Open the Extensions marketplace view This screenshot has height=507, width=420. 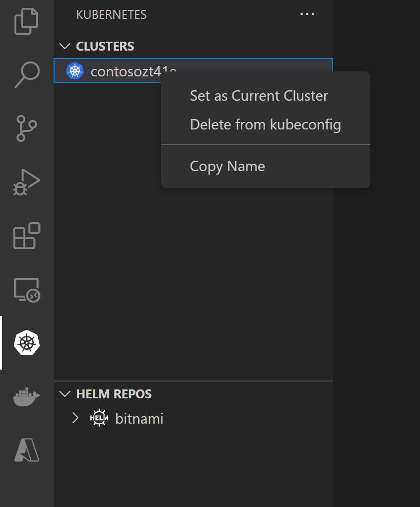pos(26,237)
